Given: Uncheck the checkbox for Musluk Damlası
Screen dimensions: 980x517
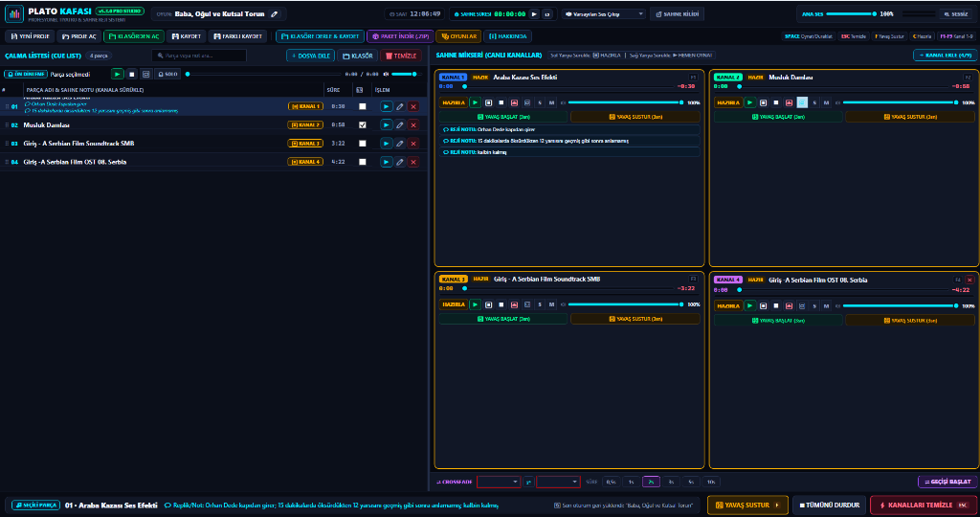Looking at the screenshot, I should (363, 125).
